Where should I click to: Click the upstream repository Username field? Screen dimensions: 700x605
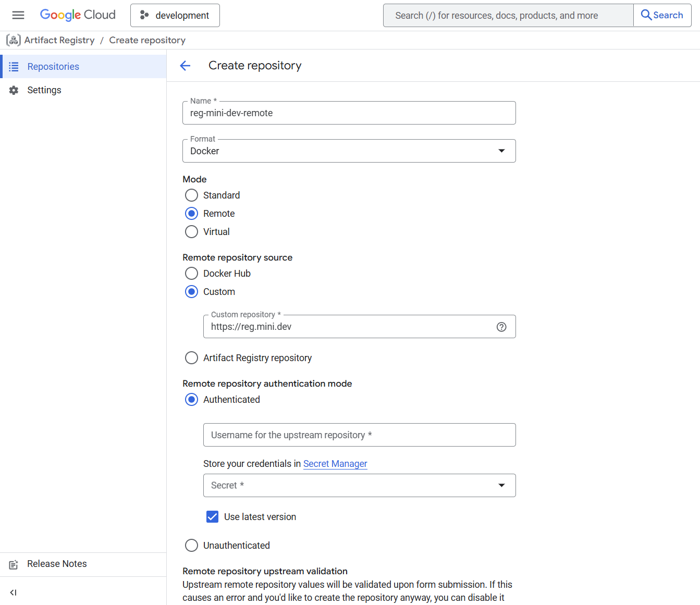click(359, 435)
